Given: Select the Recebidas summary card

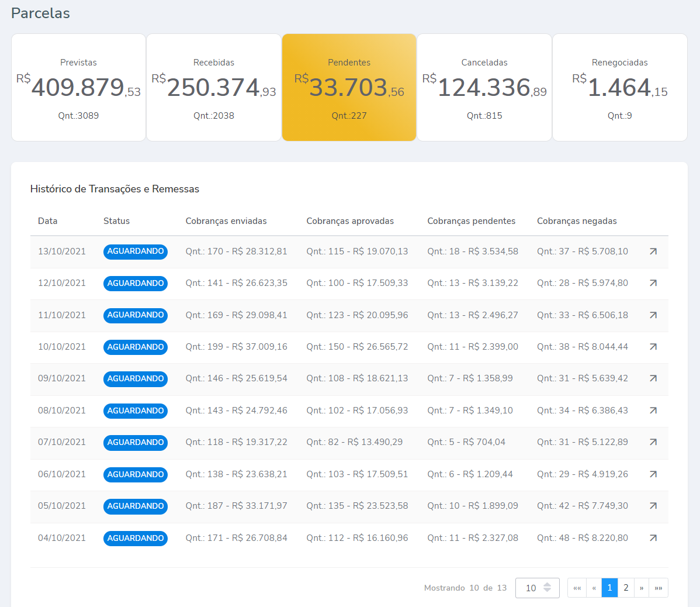Looking at the screenshot, I should tap(214, 88).
